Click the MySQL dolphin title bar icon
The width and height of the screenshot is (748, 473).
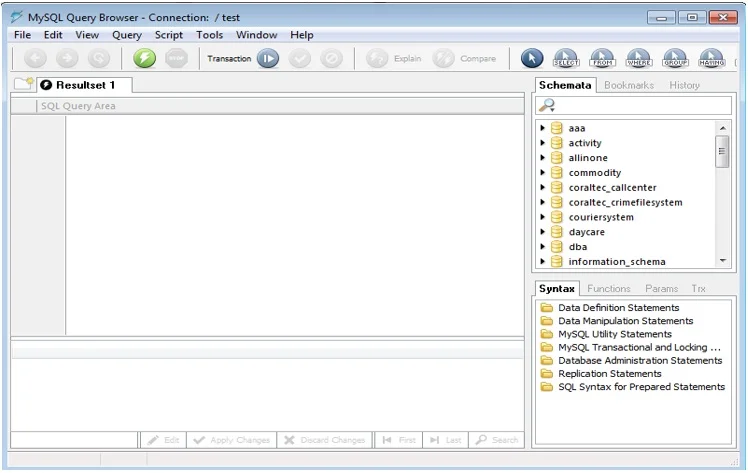click(17, 17)
